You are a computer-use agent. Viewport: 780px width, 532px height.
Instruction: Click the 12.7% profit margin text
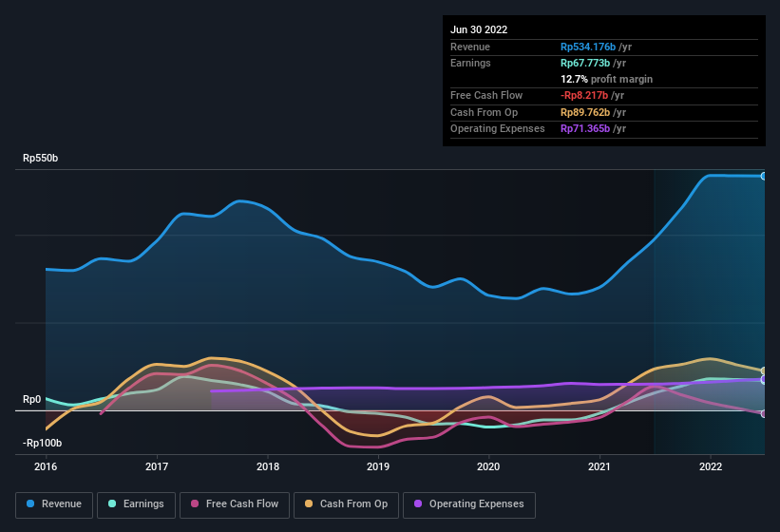[606, 79]
